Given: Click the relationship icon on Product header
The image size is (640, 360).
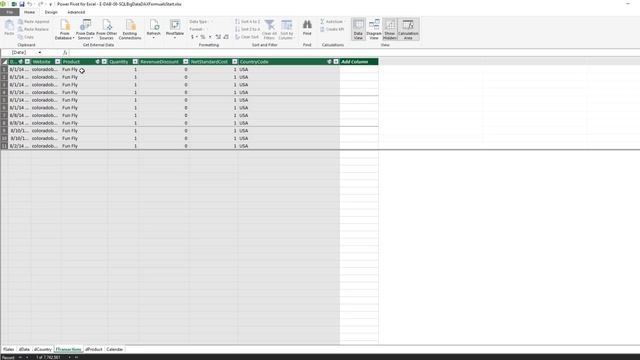Looking at the screenshot, I should [x=98, y=62].
